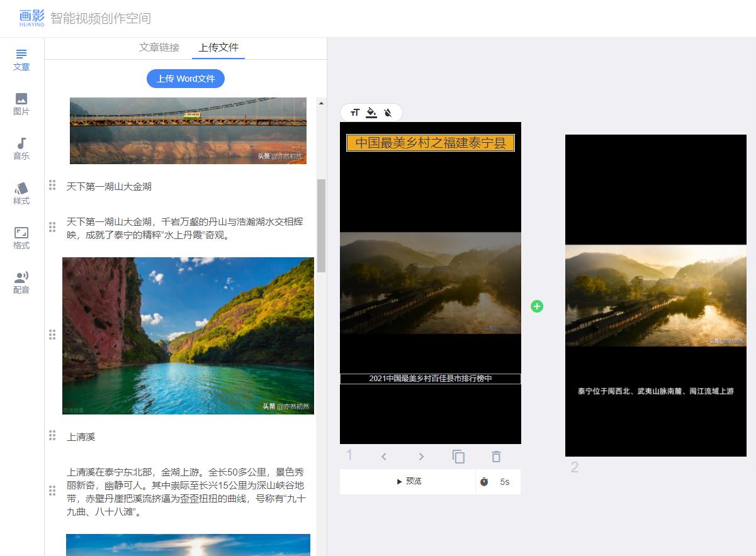Add a slide with the green plus button
Image resolution: width=756 pixels, height=556 pixels.
coord(537,306)
